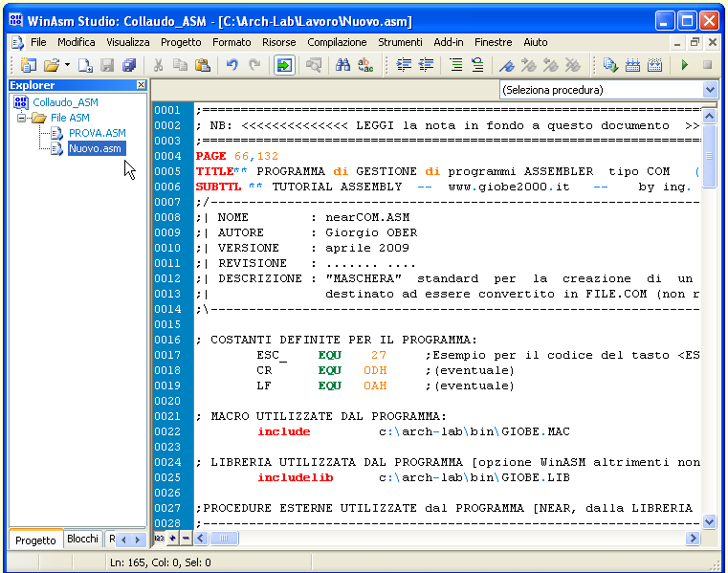Click the editor horizontal scrollbar thumb

[224, 539]
